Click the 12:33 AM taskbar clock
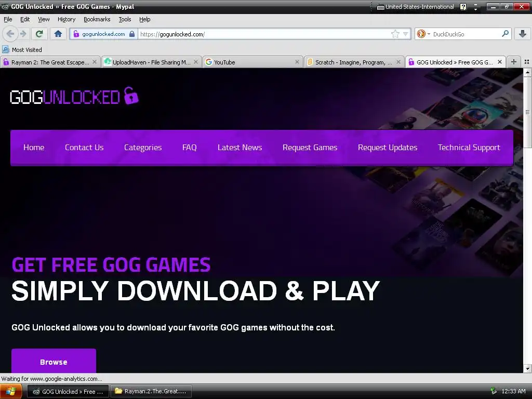Image resolution: width=532 pixels, height=399 pixels. click(513, 391)
